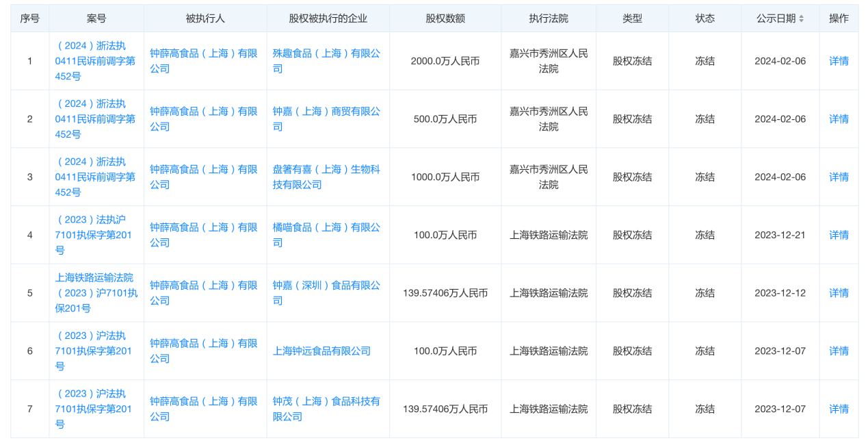The image size is (868, 443).
Task: Click the 序号 column header
Action: (30, 18)
